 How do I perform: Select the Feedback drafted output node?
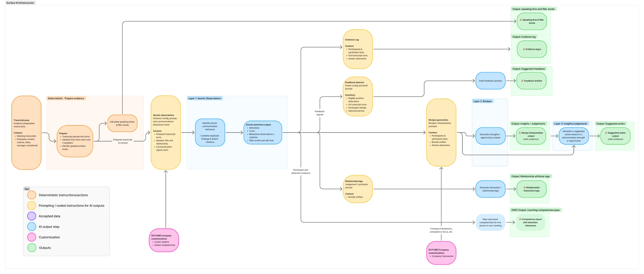click(532, 81)
